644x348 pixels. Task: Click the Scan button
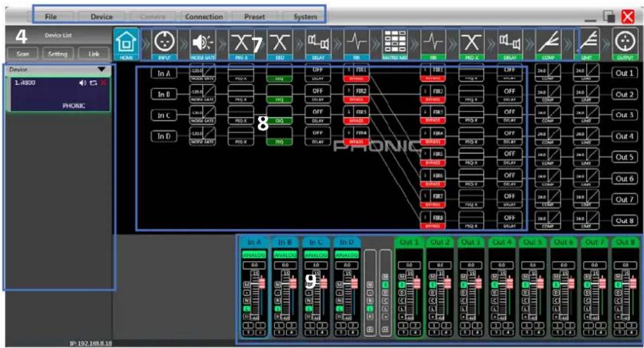pos(23,54)
